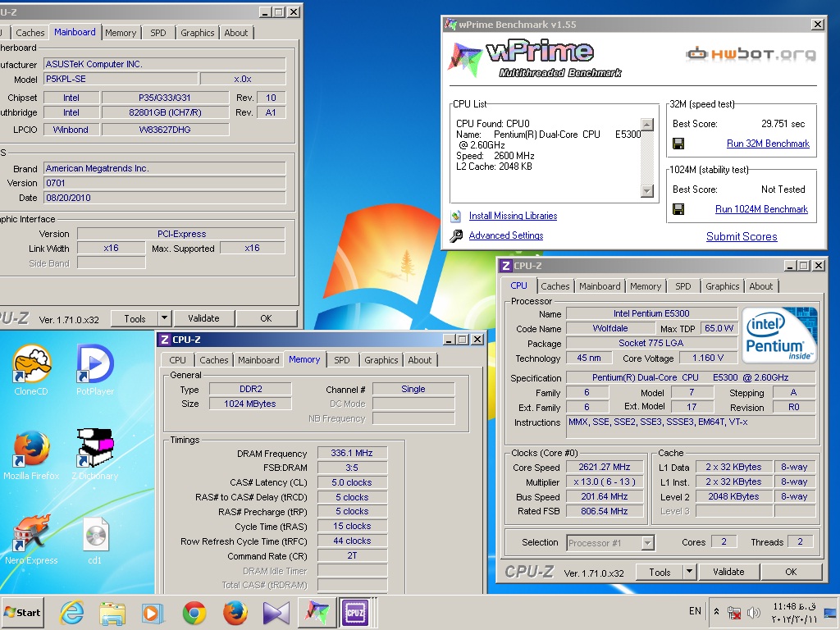Open SPD tab in Memory window
This screenshot has width=840, height=630.
click(342, 360)
